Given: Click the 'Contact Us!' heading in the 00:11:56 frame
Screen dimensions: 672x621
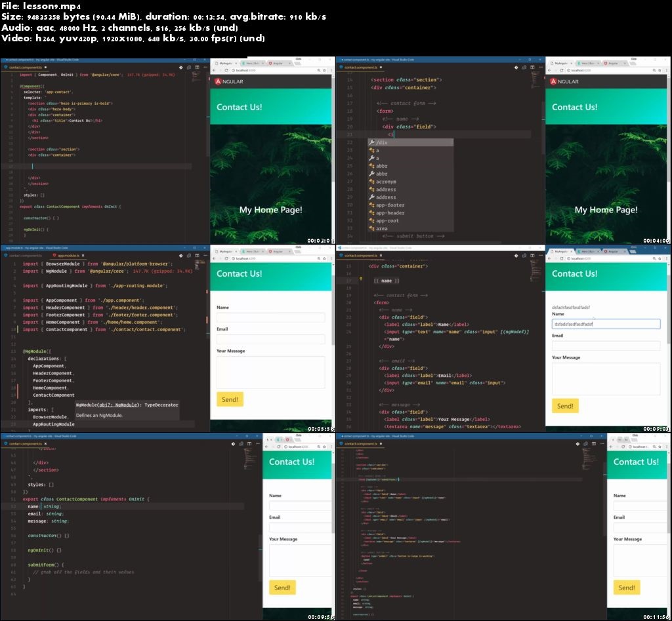Looking at the screenshot, I should pyautogui.click(x=635, y=462).
